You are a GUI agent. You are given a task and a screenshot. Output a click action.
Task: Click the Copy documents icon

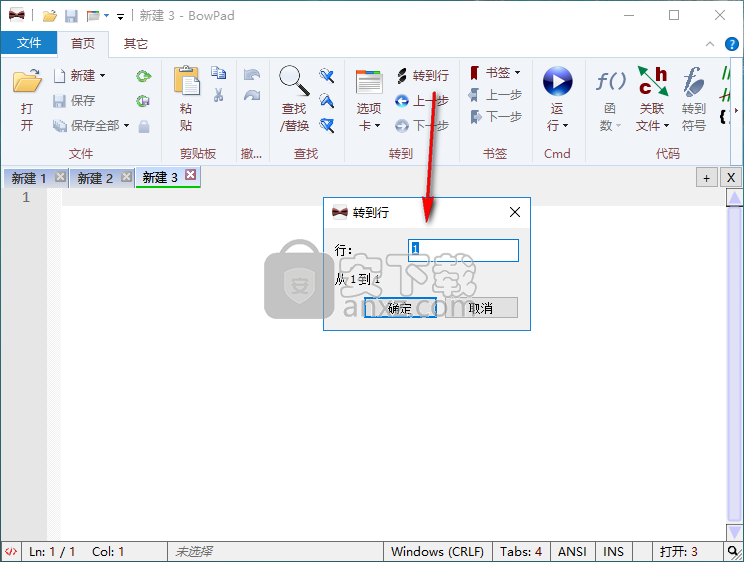tap(218, 73)
